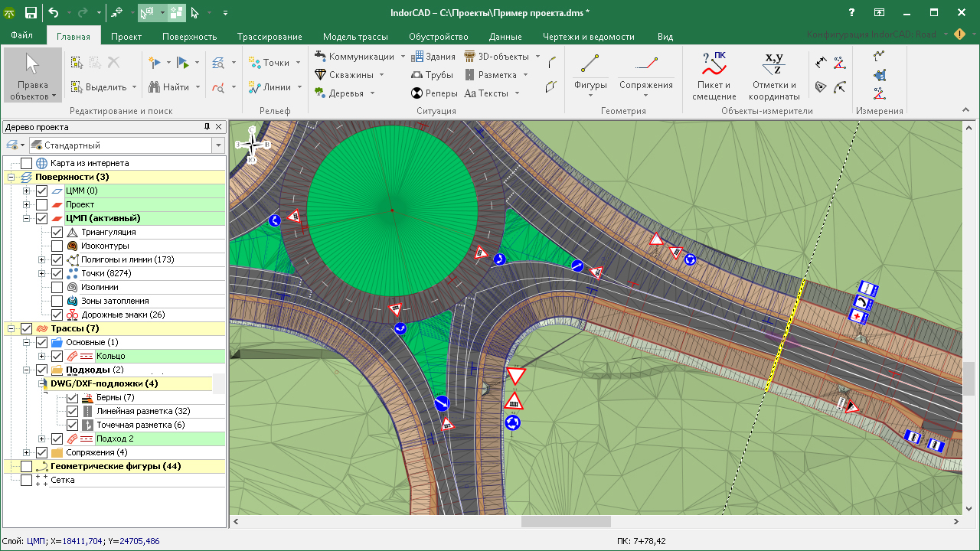Pin the Дерево проекта panel

tap(207, 127)
